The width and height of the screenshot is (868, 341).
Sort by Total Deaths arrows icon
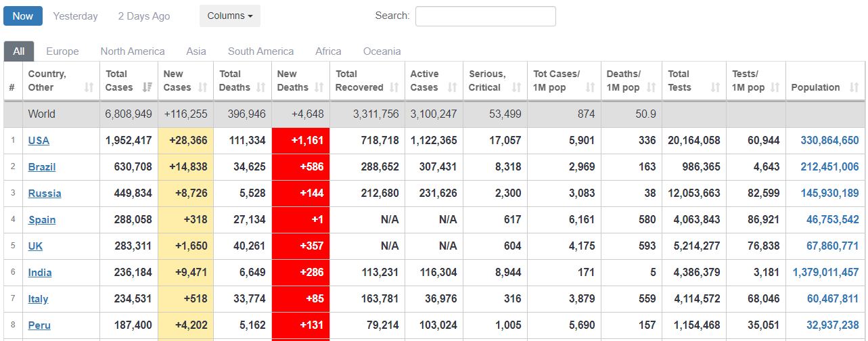(x=262, y=87)
